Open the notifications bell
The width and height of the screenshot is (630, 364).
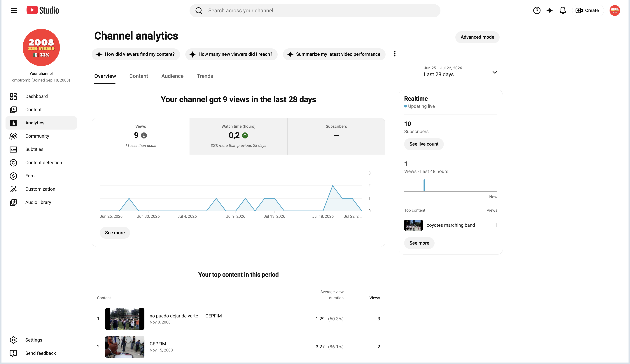(563, 10)
